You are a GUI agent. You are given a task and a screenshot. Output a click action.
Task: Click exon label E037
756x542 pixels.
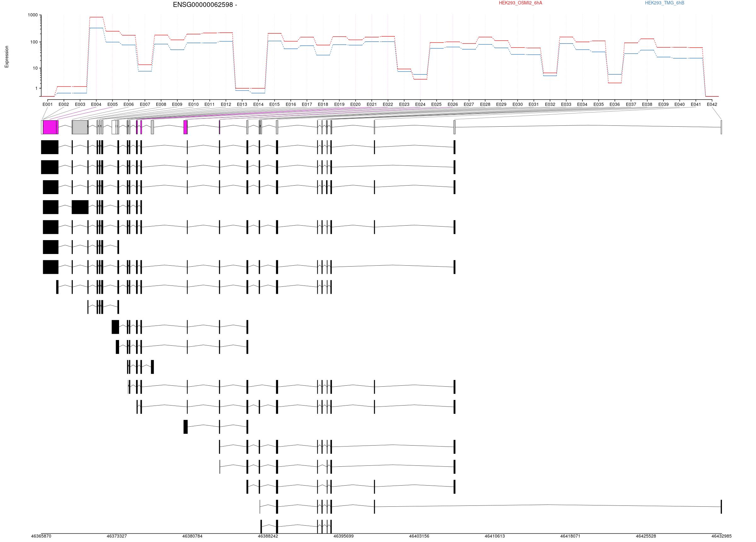tap(631, 104)
